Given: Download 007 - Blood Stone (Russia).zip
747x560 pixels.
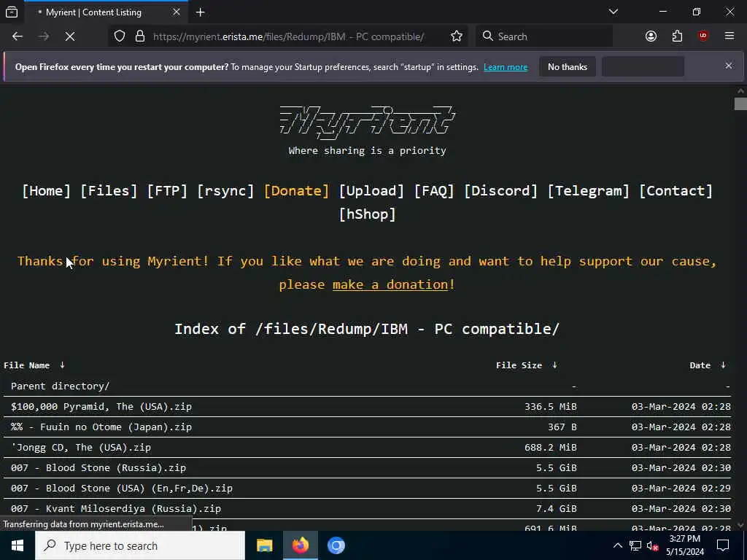Looking at the screenshot, I should click(x=98, y=468).
